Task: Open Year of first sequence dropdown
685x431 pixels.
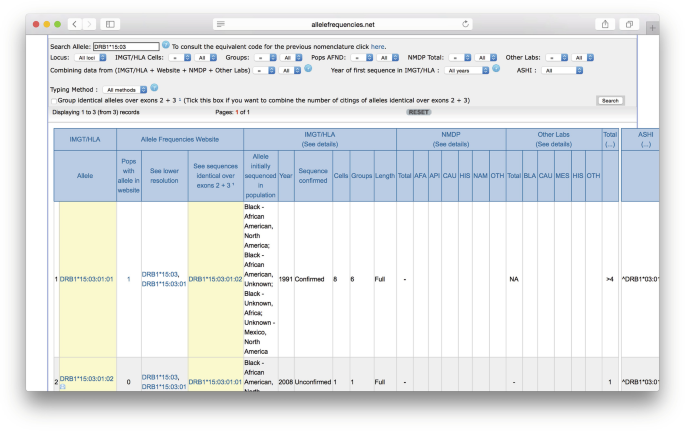Action: click(468, 71)
